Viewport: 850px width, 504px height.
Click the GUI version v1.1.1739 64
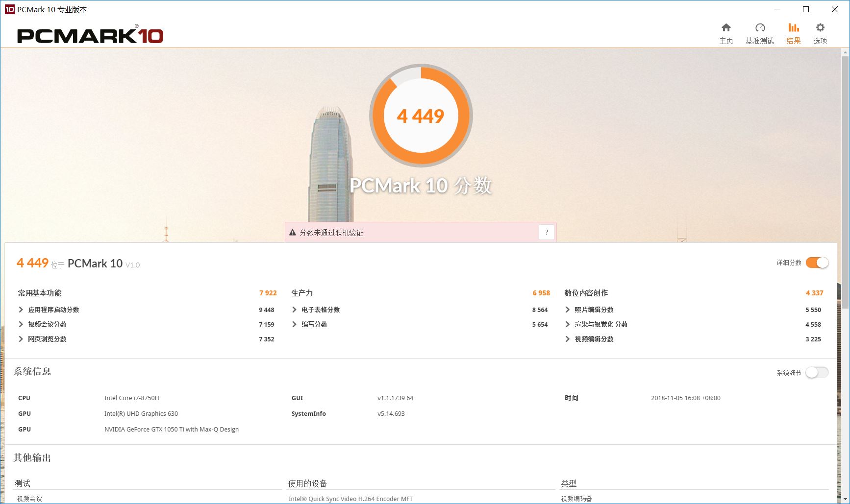click(396, 398)
